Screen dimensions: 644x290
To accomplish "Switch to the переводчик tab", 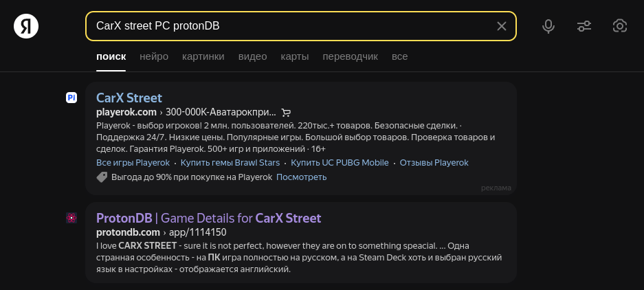I will click(x=351, y=56).
